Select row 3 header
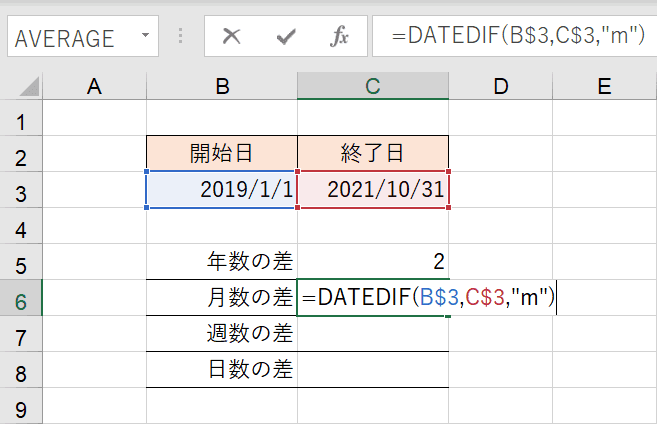Viewport: 657px width, 424px height. (x=21, y=190)
